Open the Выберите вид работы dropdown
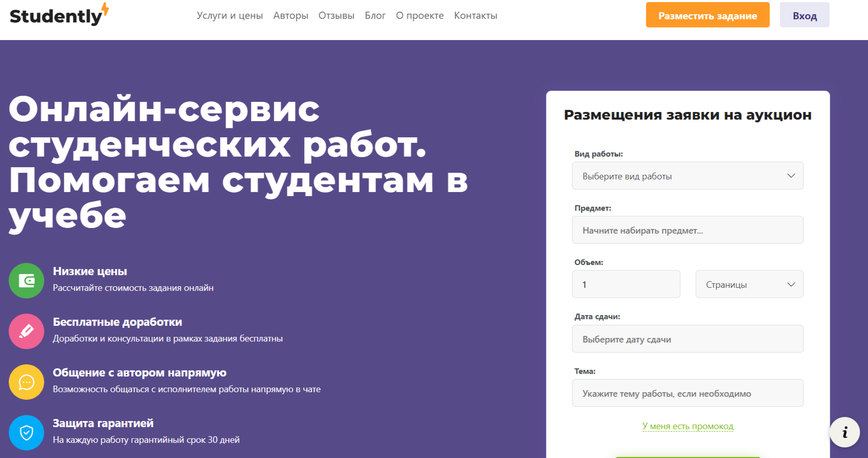This screenshot has height=458, width=868. 687,176
